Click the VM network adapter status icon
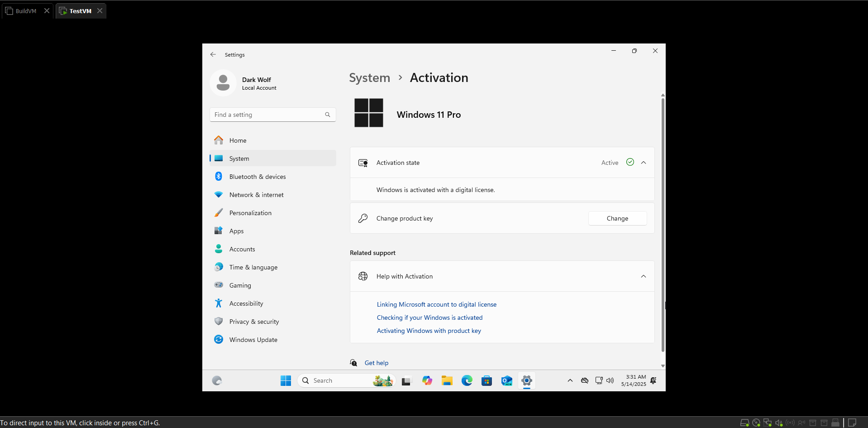Viewport: 868px width, 428px height. click(x=768, y=423)
